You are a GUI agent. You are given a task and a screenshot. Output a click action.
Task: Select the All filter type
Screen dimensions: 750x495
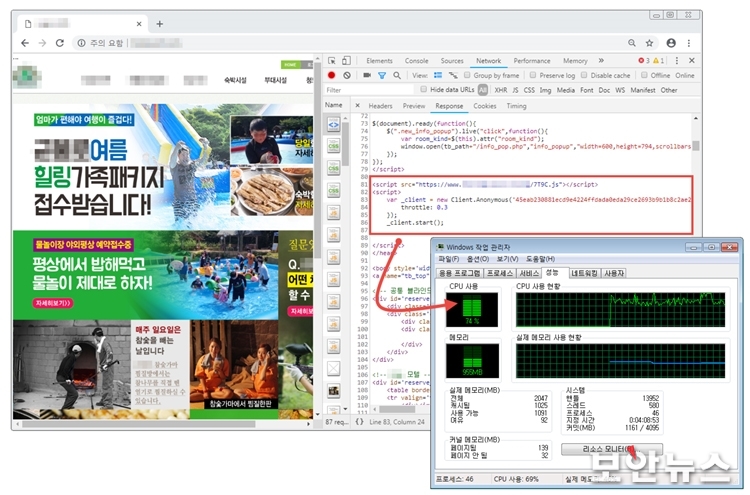(483, 90)
